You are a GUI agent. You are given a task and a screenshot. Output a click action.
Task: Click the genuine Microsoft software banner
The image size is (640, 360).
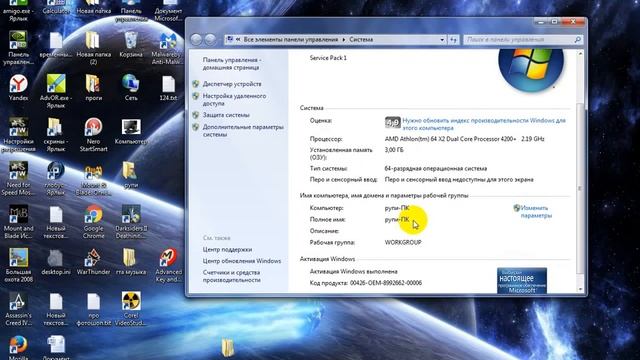(x=522, y=280)
